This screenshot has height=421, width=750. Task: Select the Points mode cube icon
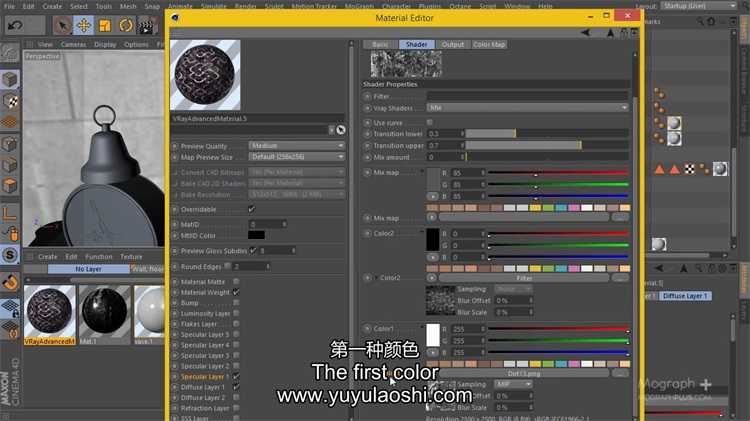pyautogui.click(x=10, y=144)
